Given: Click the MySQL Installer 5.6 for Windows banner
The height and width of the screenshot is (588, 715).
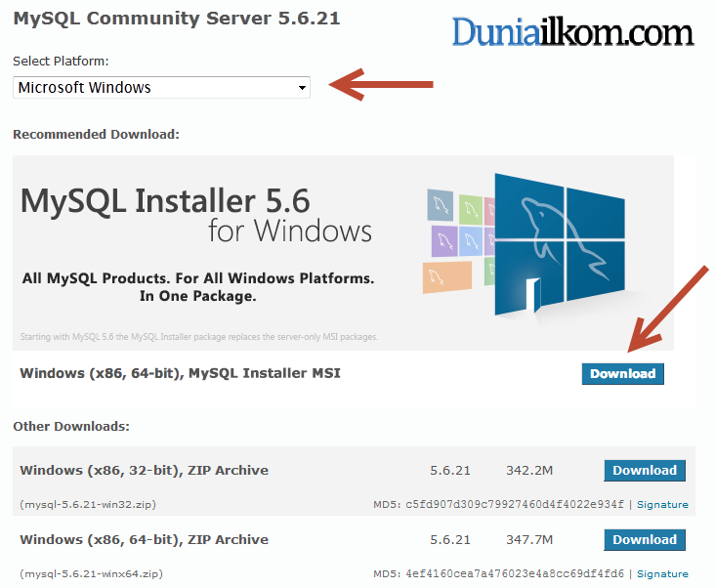Looking at the screenshot, I should coord(343,253).
